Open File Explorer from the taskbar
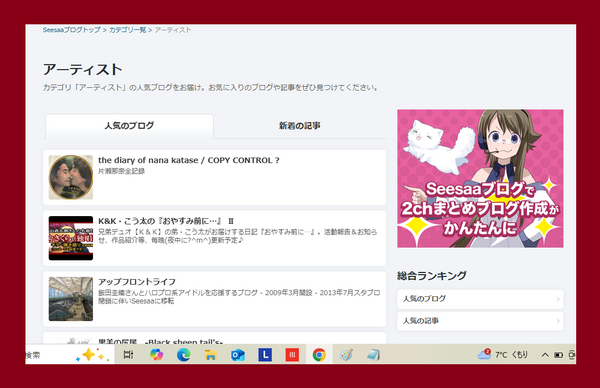The height and width of the screenshot is (388, 600). tap(210, 355)
